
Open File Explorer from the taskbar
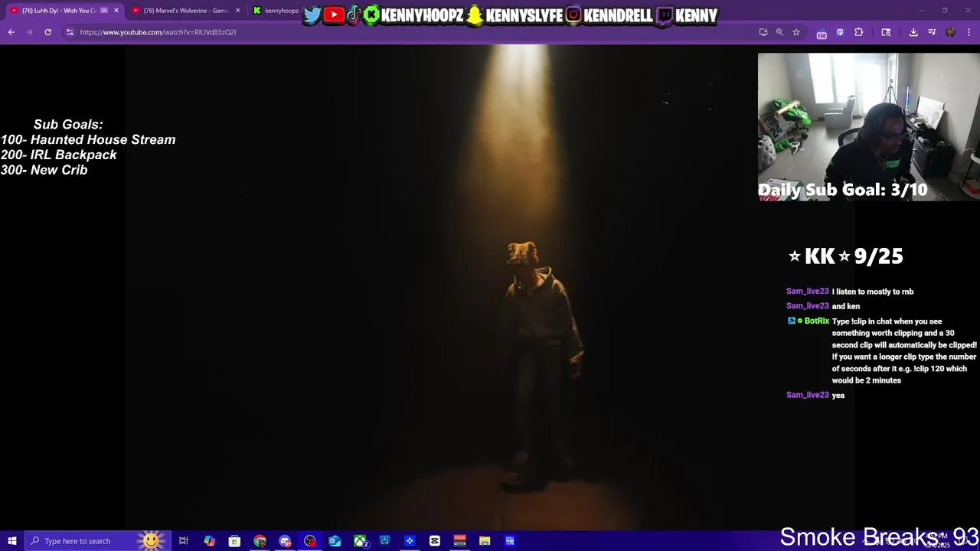tap(485, 541)
